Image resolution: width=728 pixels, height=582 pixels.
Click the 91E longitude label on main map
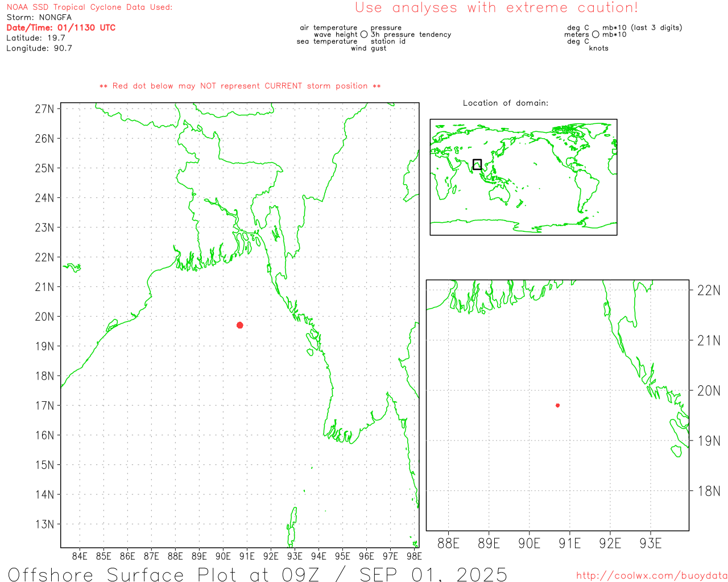(x=247, y=556)
